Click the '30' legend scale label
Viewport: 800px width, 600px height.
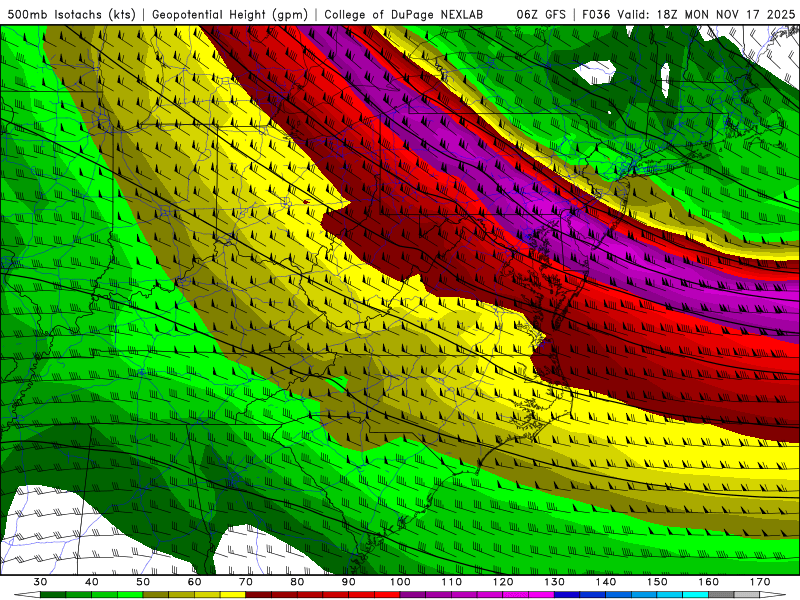tap(40, 582)
